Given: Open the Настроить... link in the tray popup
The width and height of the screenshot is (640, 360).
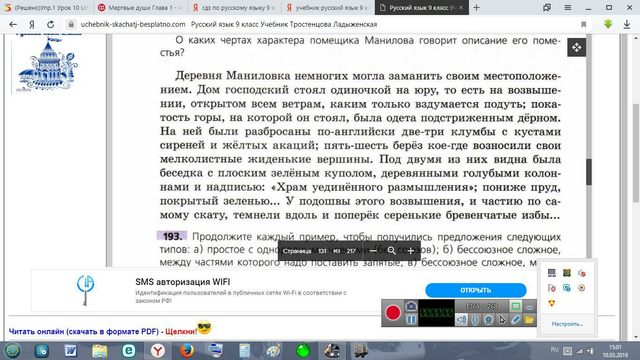Looking at the screenshot, I should click(567, 324).
